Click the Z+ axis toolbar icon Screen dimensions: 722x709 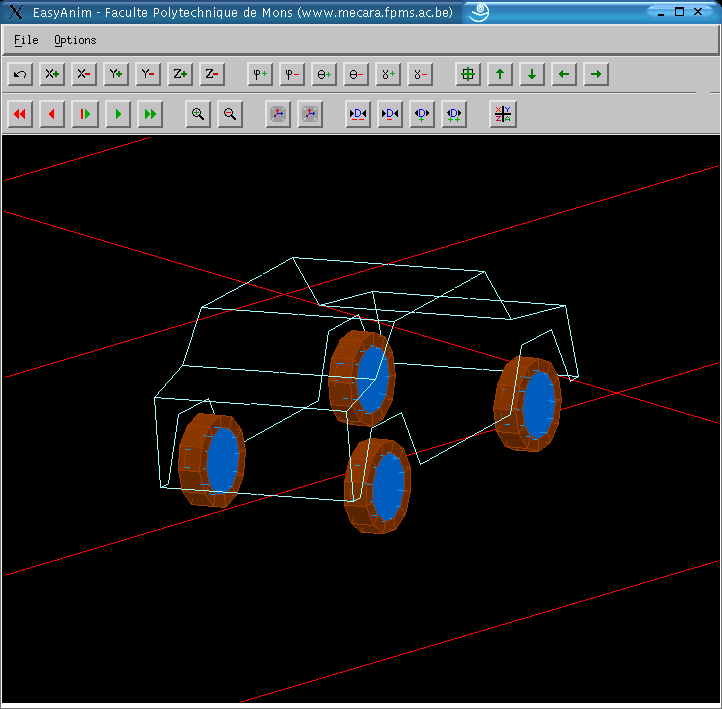pyautogui.click(x=180, y=74)
